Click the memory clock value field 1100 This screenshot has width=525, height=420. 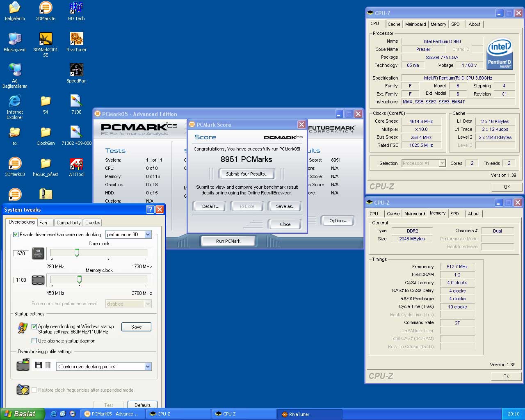tap(21, 280)
